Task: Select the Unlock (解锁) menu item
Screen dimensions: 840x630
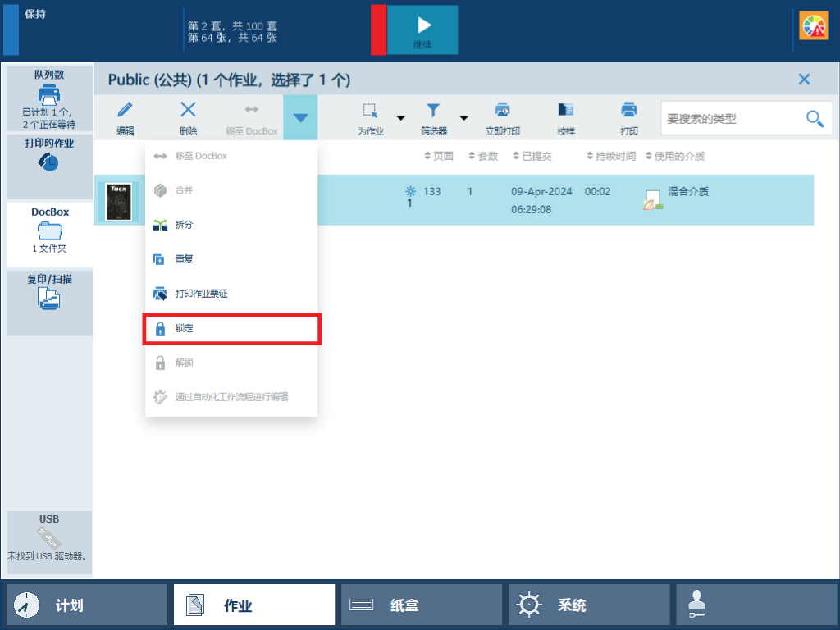Action: pyautogui.click(x=231, y=363)
